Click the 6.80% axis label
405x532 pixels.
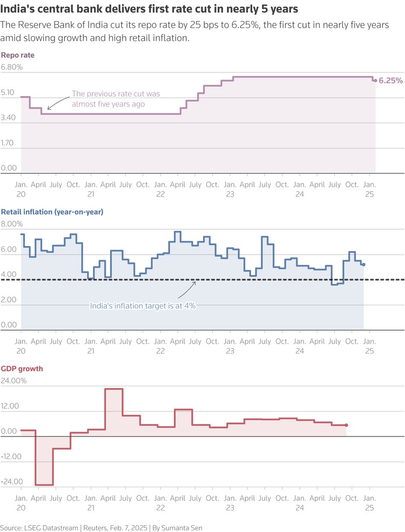(12, 67)
